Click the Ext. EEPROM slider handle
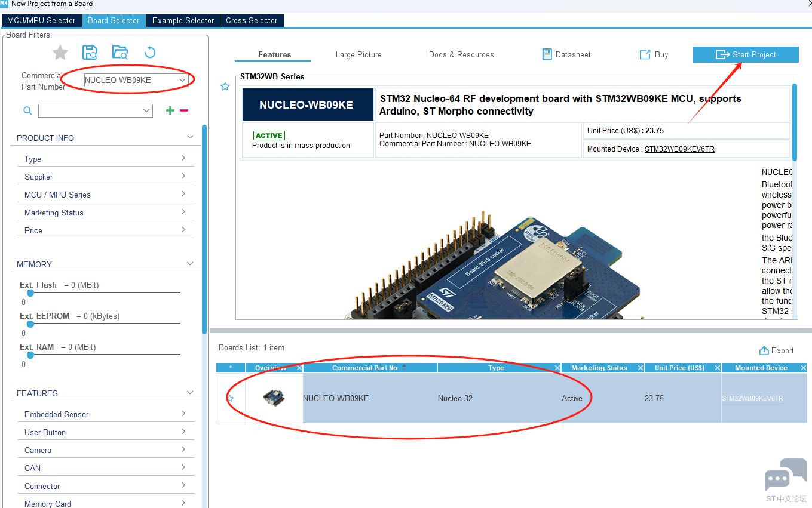 (x=30, y=324)
